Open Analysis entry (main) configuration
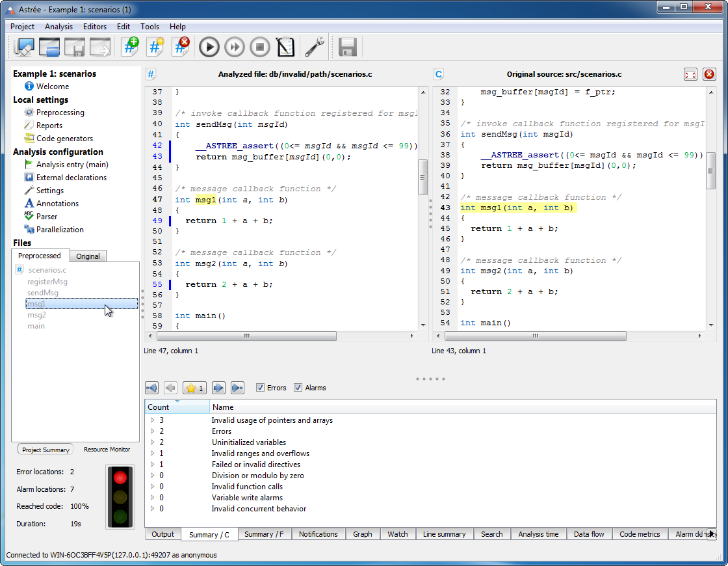 pyautogui.click(x=72, y=165)
